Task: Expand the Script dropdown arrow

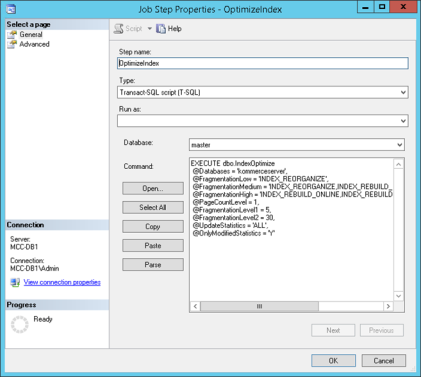Action: (150, 29)
